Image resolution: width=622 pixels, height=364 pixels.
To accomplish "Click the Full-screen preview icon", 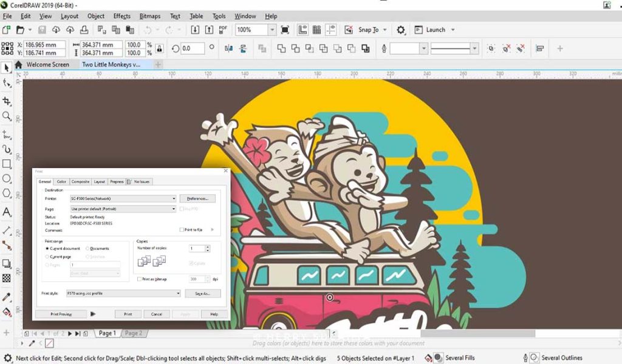I will click(x=285, y=30).
